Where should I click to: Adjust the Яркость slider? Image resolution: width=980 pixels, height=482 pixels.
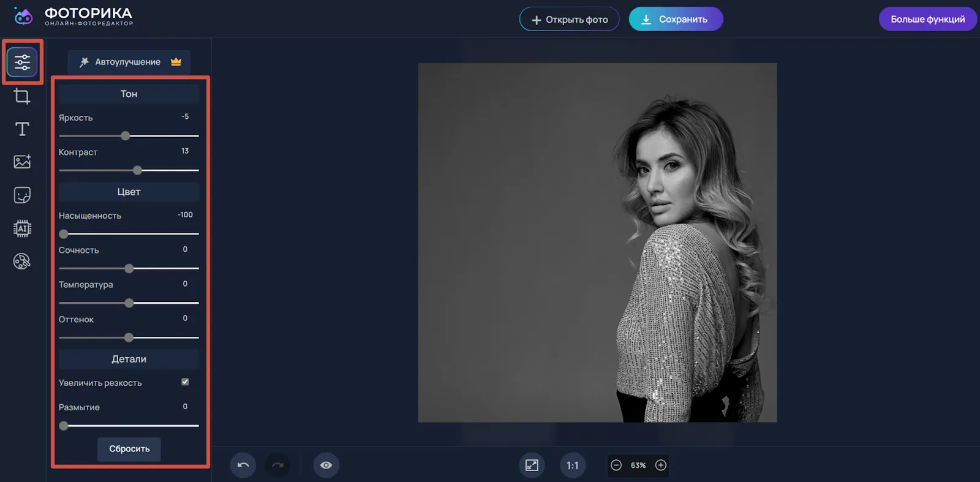(x=129, y=135)
